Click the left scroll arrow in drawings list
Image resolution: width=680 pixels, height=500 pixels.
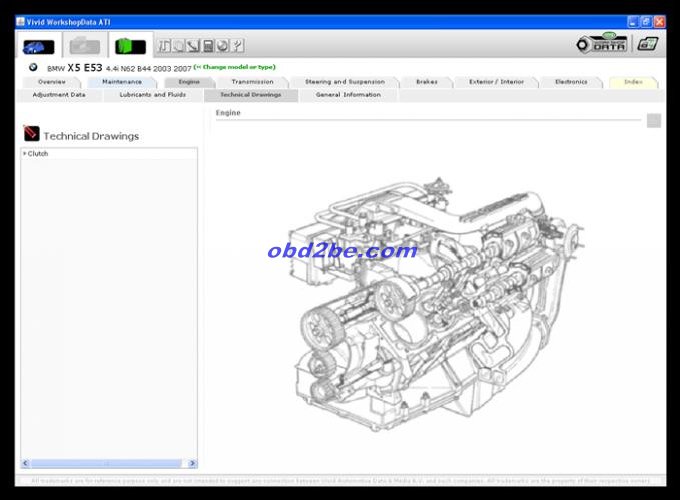pyautogui.click(x=26, y=463)
